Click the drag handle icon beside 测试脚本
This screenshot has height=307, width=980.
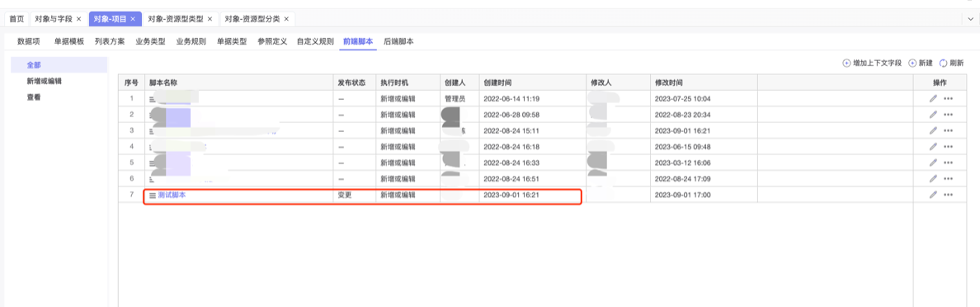(x=153, y=196)
